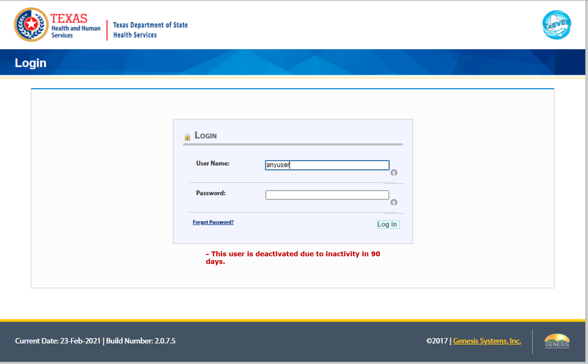Click the Build Number text in the footer

[141, 341]
